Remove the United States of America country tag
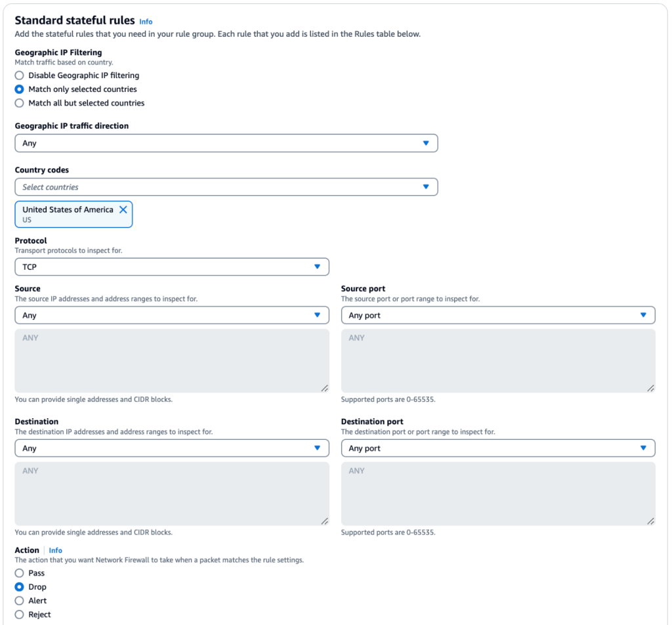This screenshot has height=625, width=672. click(123, 209)
